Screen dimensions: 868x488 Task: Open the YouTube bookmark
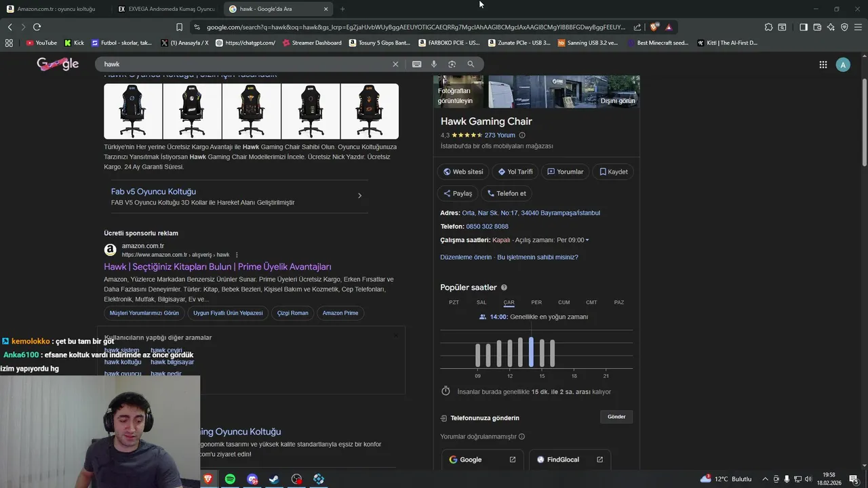click(x=42, y=43)
